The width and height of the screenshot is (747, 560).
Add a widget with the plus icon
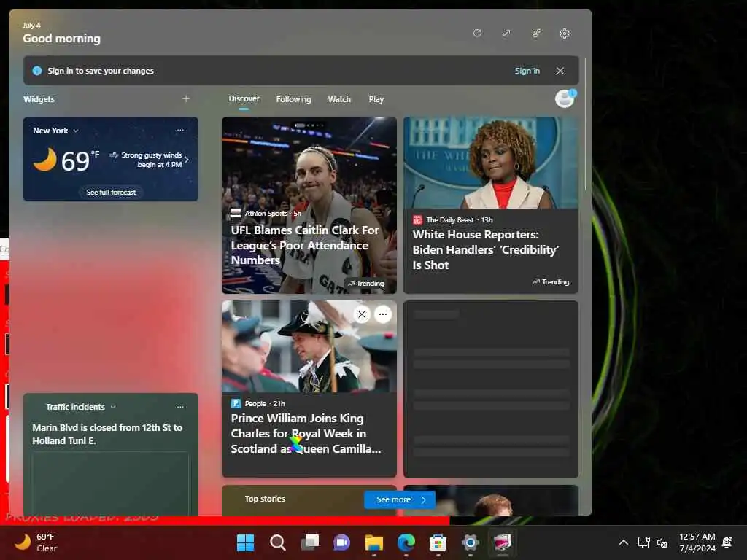point(186,98)
